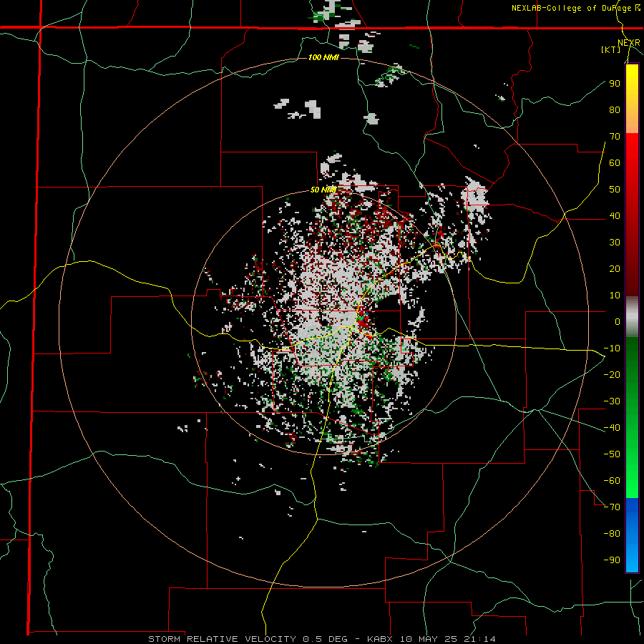Click the 0 value on velocity scale
Screen dimensions: 644x644
[618, 321]
